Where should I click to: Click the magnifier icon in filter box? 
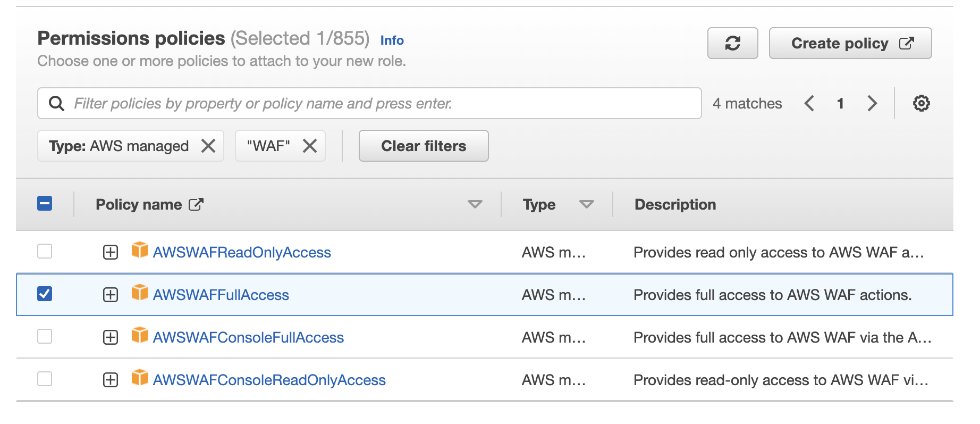pyautogui.click(x=56, y=103)
